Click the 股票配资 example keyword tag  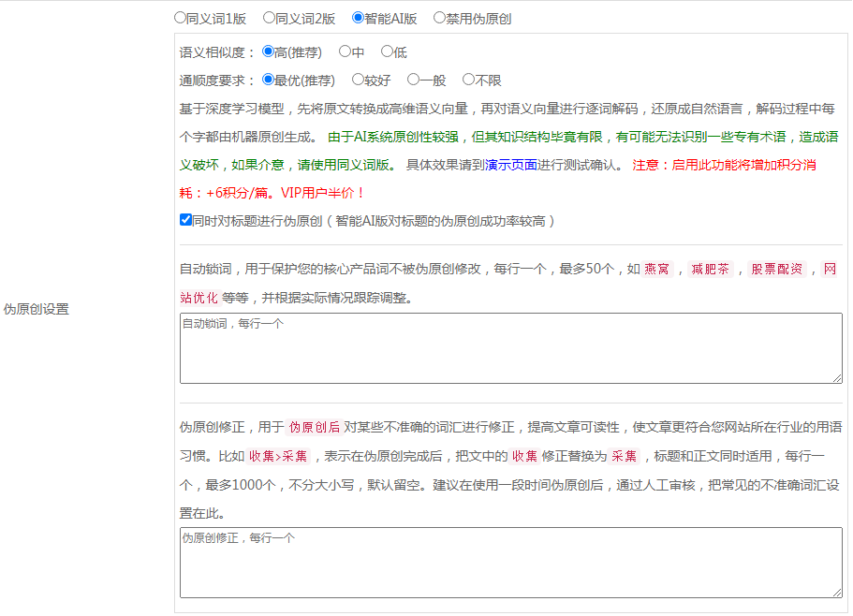click(x=776, y=270)
